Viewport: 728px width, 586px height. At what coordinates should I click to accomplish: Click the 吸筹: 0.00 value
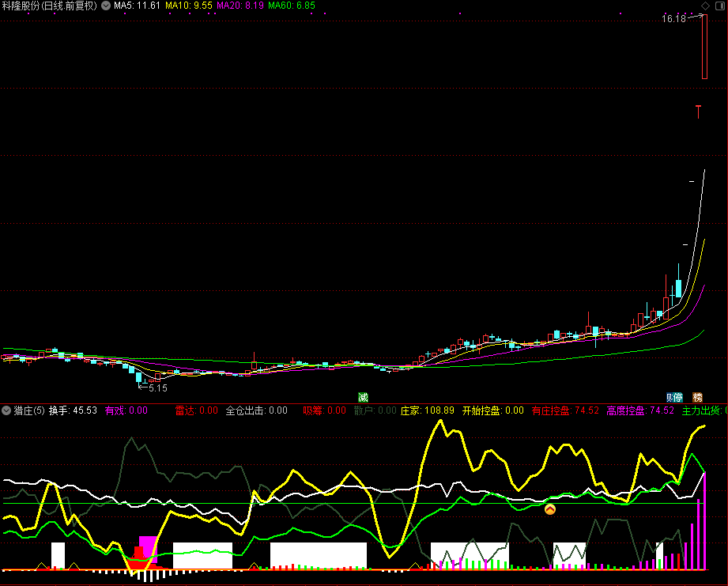325,410
